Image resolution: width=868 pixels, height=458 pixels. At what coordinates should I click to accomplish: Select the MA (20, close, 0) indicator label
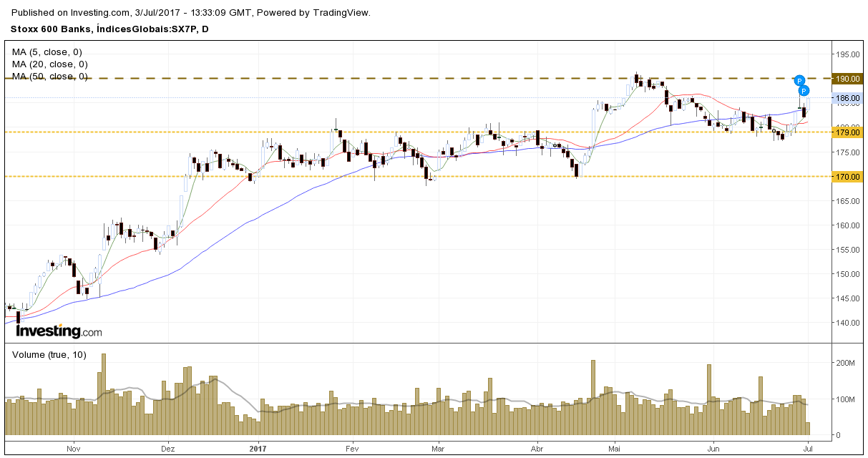[x=49, y=64]
